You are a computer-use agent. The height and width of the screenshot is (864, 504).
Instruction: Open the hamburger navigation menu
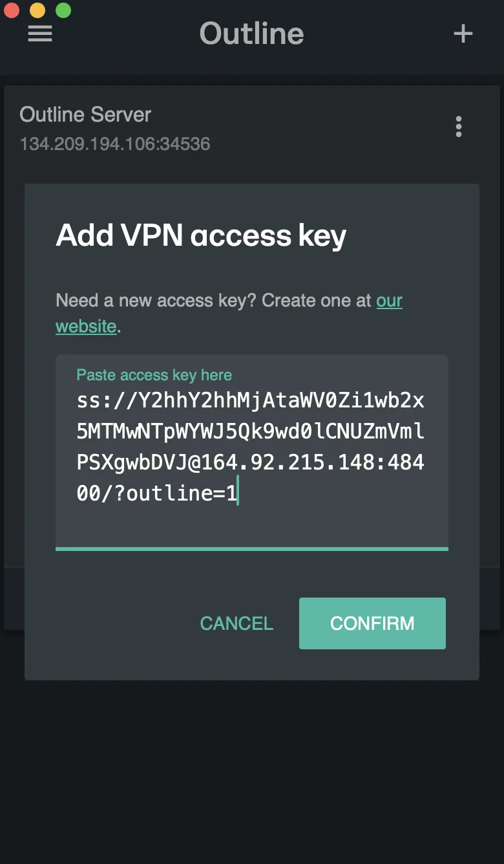click(x=40, y=34)
